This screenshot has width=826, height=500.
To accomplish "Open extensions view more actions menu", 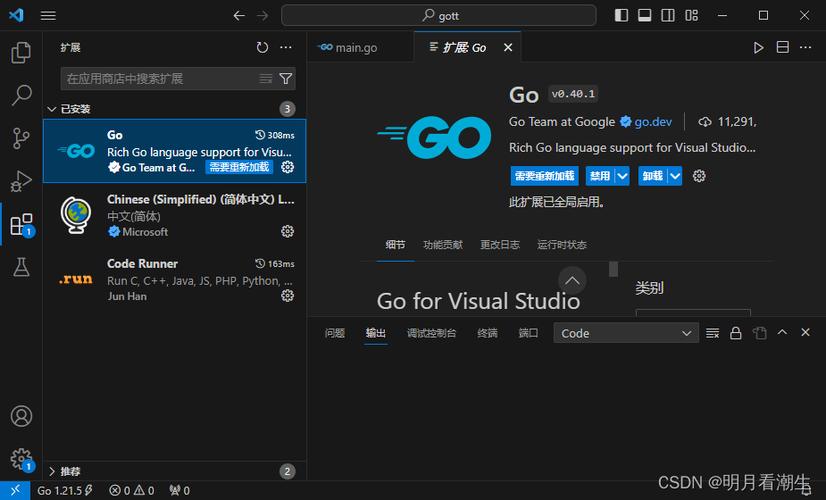I will tap(286, 47).
